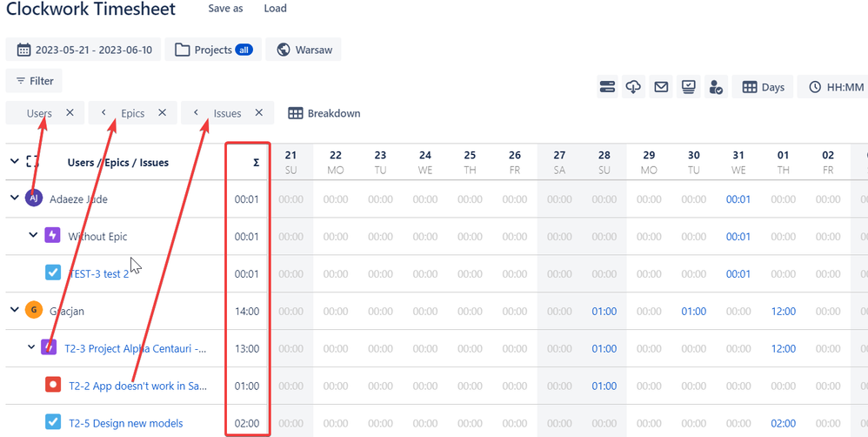This screenshot has width=868, height=437.
Task: Click the Without Epic lightning icon
Action: coord(52,235)
